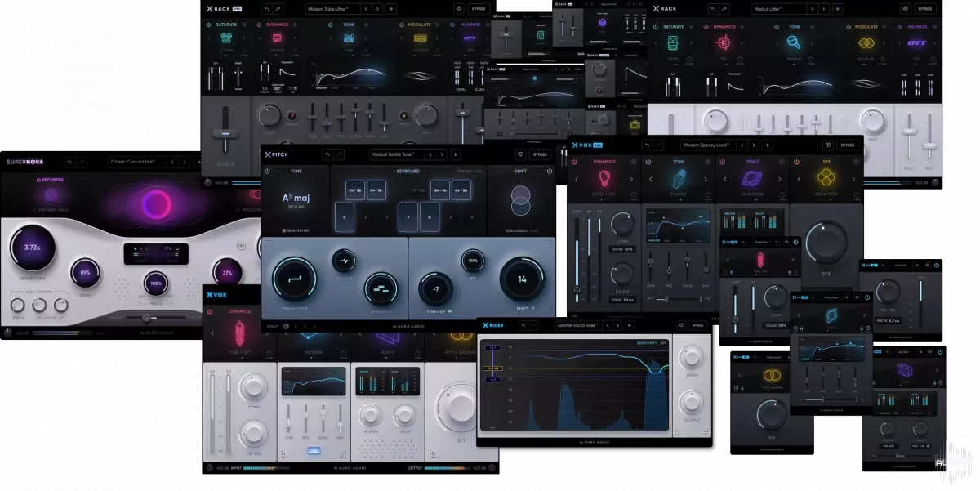
Task: Click undo in the Modern Spacey Lead Vox Pro window
Action: (x=647, y=145)
